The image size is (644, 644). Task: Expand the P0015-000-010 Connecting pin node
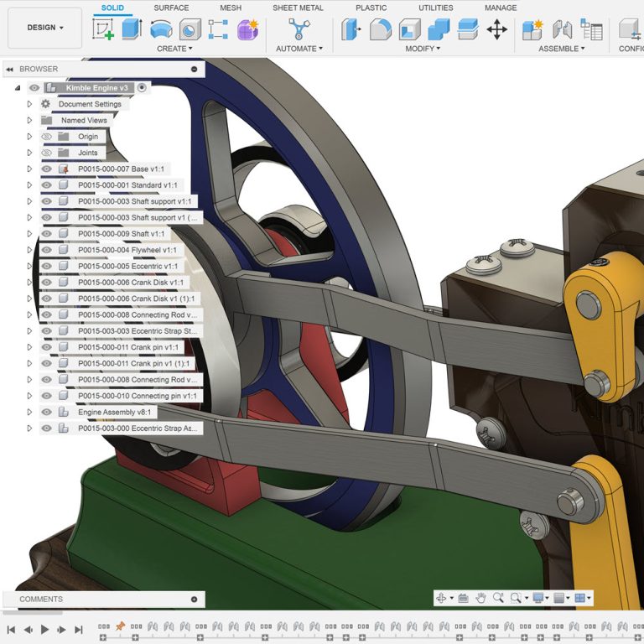click(29, 396)
